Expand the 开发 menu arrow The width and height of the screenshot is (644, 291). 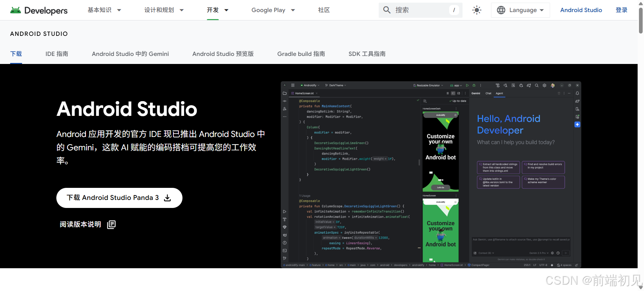(x=226, y=10)
